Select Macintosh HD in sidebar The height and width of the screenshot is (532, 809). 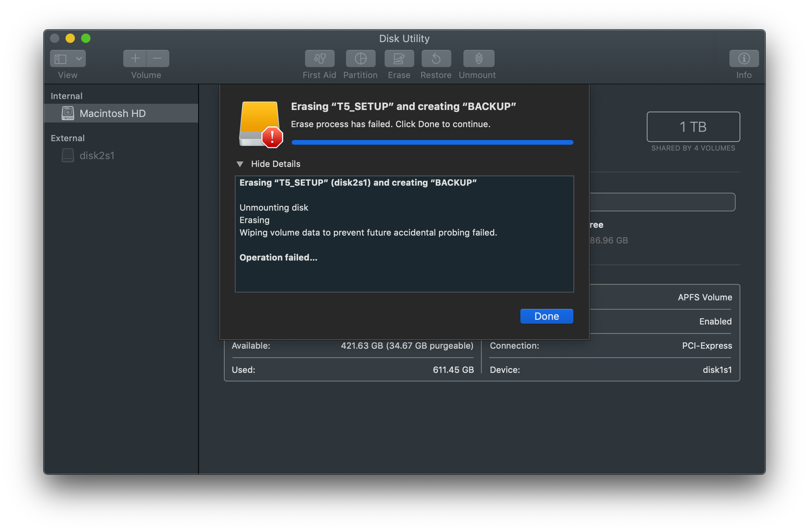[112, 113]
